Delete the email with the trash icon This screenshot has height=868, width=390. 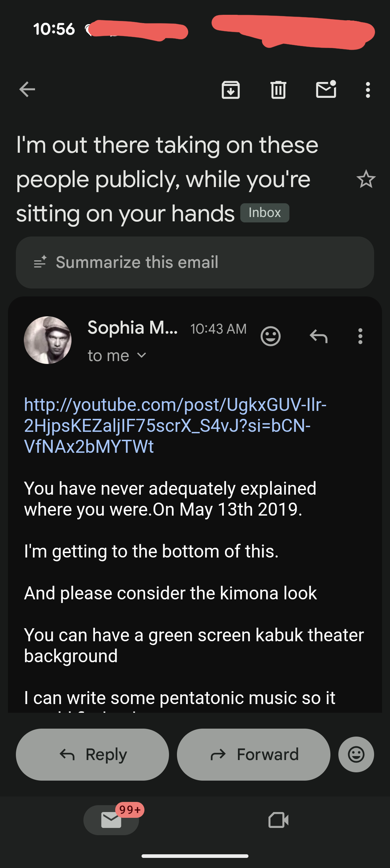coord(278,90)
